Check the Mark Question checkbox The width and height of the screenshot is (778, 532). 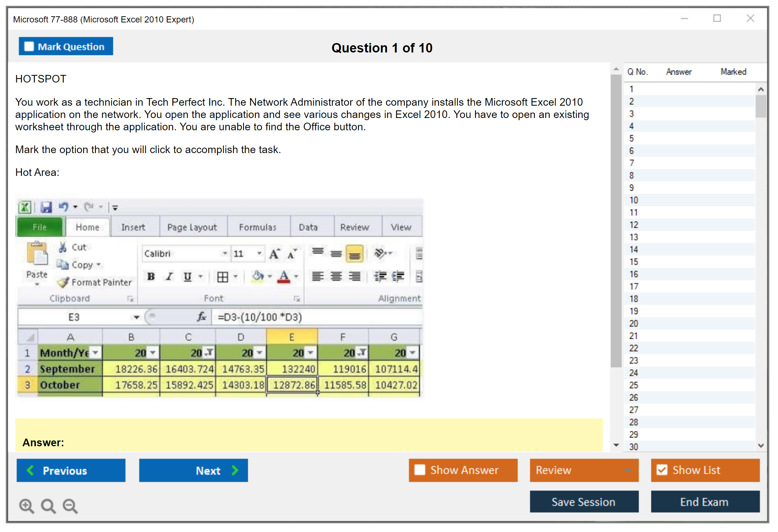coord(29,47)
